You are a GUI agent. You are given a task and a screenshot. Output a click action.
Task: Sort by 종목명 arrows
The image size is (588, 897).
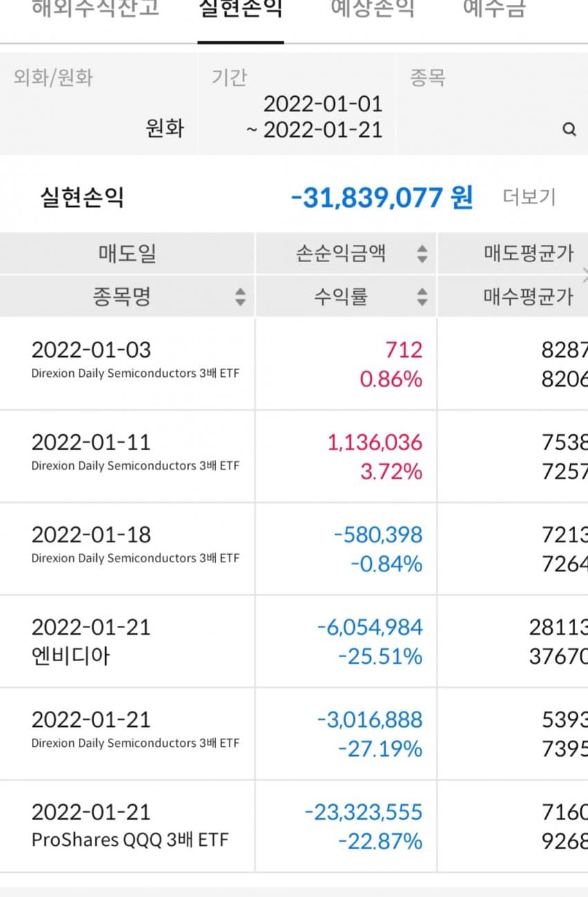[240, 297]
